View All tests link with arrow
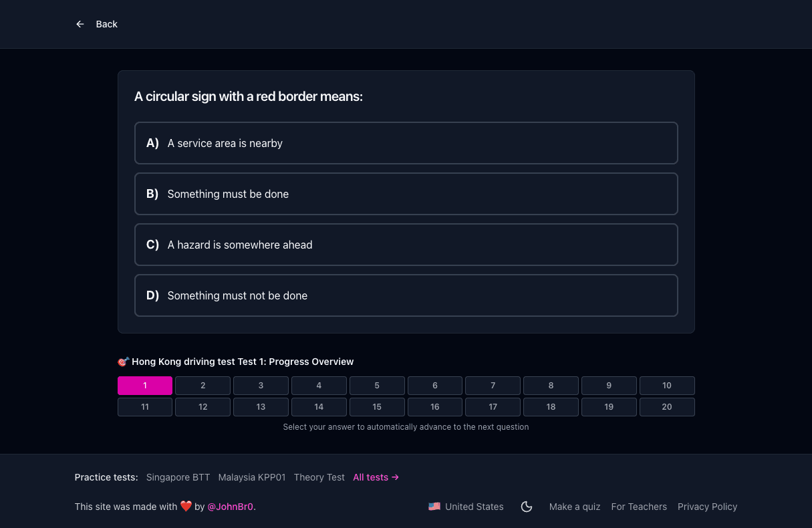 click(x=376, y=477)
